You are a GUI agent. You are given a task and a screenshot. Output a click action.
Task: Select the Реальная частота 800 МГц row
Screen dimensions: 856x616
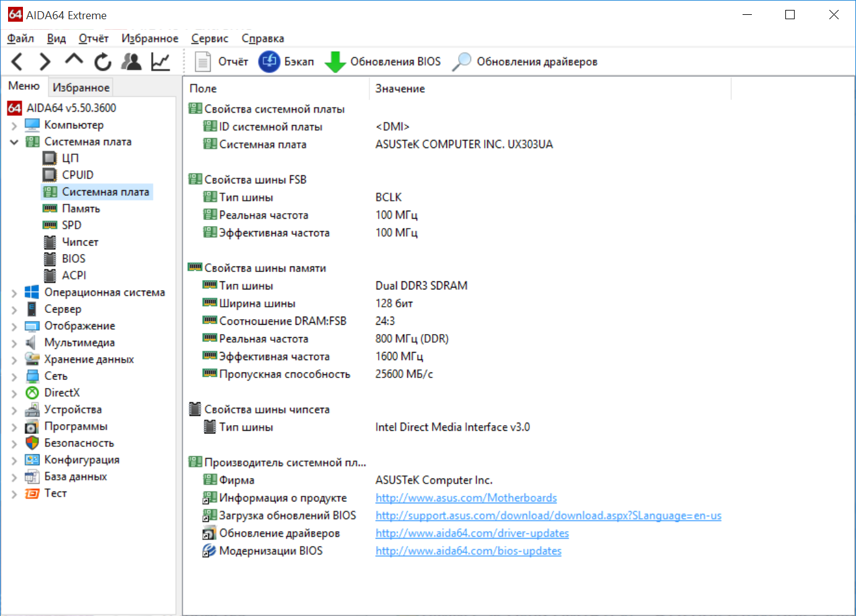pyautogui.click(x=459, y=339)
